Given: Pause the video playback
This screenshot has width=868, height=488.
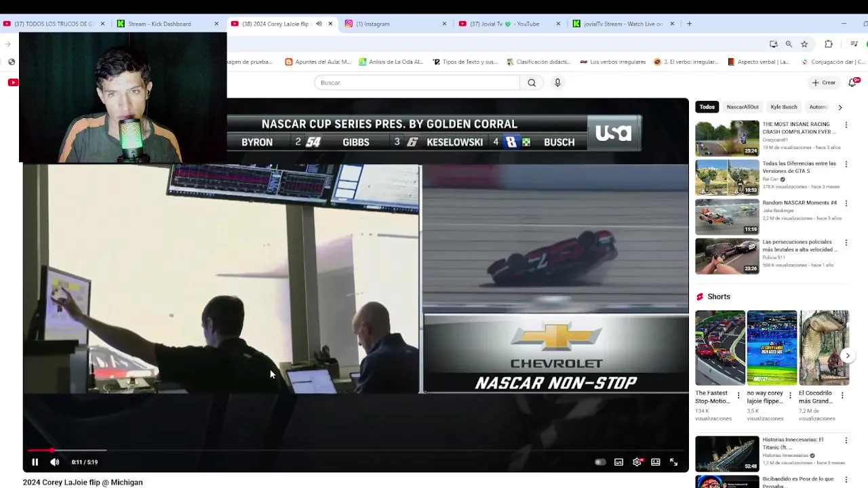Looking at the screenshot, I should [35, 462].
